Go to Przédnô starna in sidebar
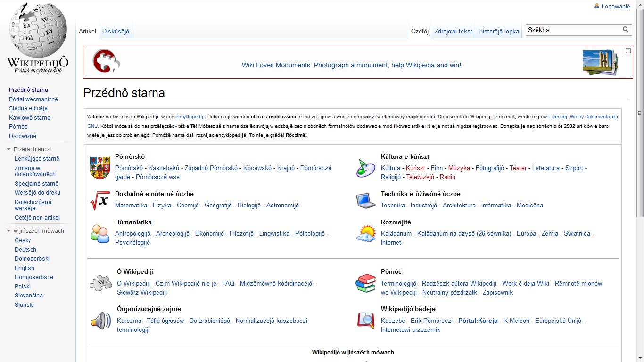Viewport: 644px width, 362px height. click(x=28, y=90)
